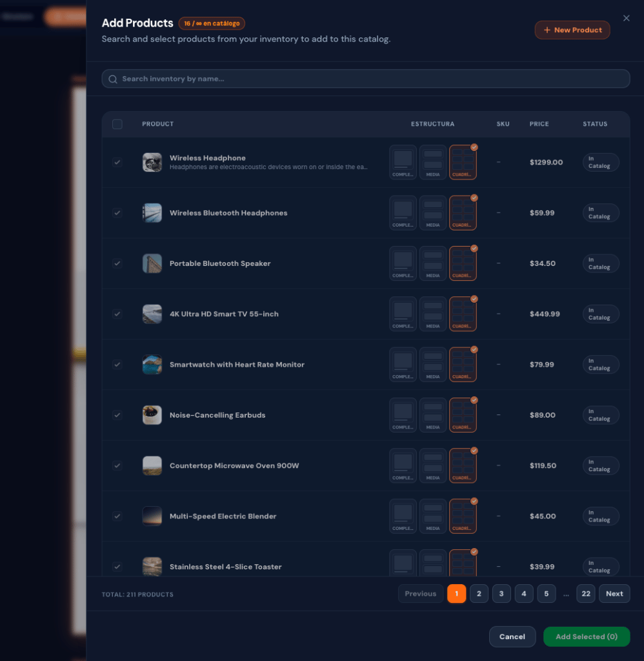644x661 pixels.
Task: Pick Complete layout for Multi-Speed Electric Blender
Action: [x=403, y=516]
